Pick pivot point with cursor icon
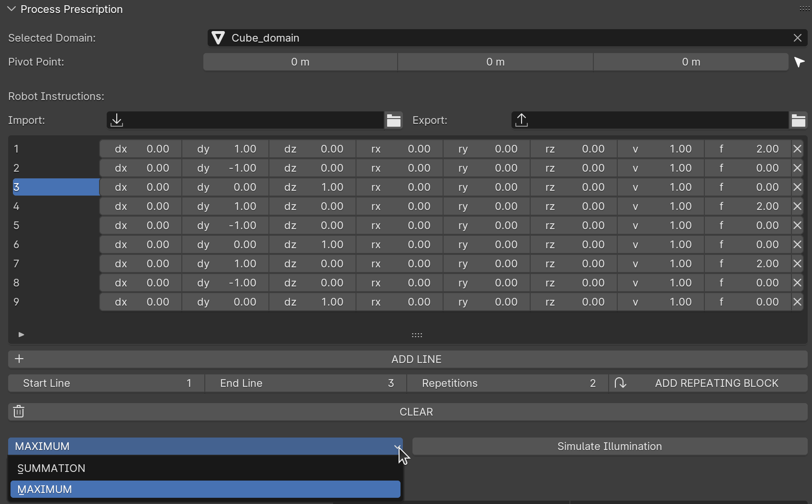The height and width of the screenshot is (504, 812). point(799,62)
